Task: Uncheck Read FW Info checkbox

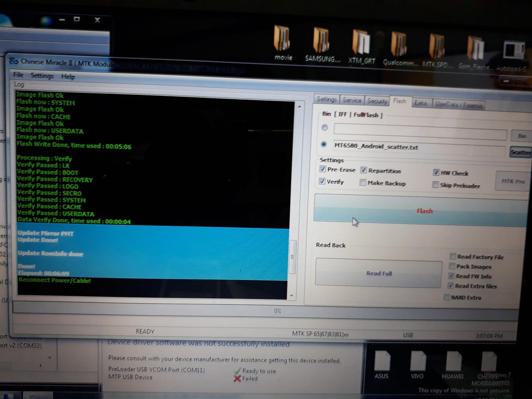Action: click(451, 275)
